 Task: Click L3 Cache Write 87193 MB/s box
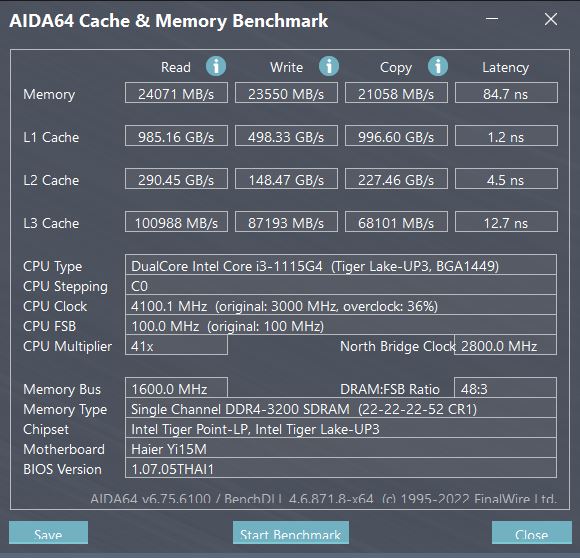[286, 221]
